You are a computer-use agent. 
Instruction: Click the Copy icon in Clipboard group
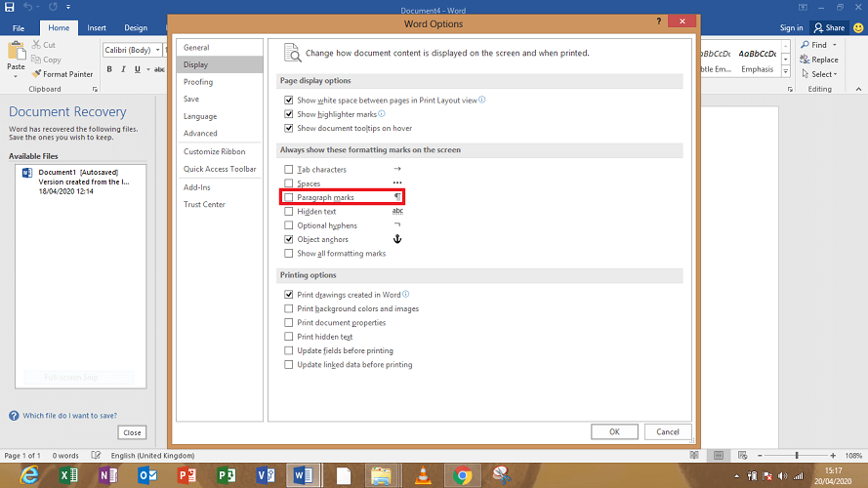click(x=36, y=60)
